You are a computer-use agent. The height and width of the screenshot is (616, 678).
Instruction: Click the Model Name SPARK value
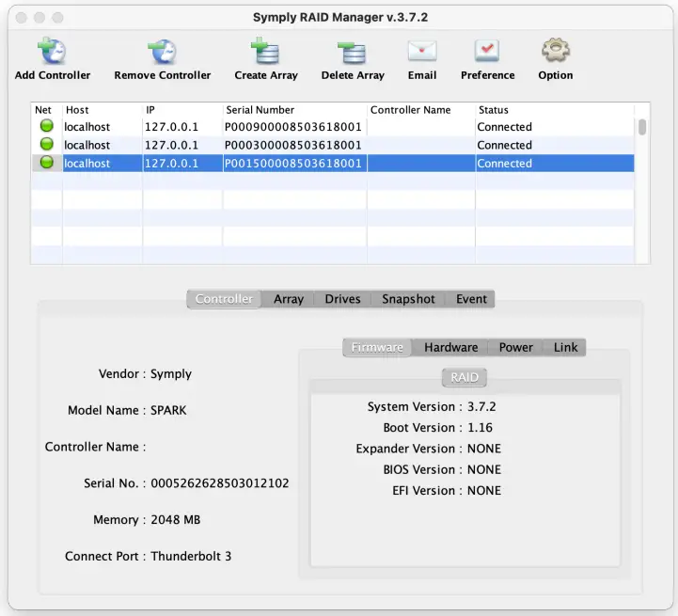[168, 410]
